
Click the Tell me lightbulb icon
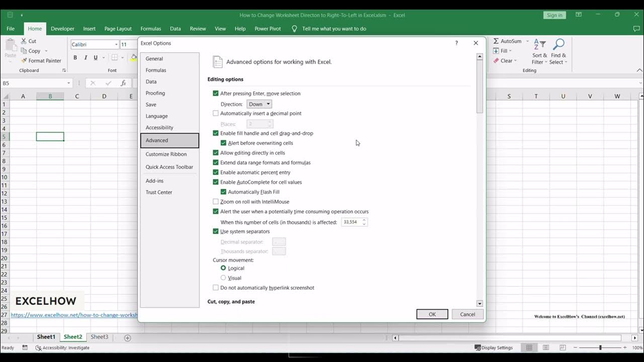[295, 29]
